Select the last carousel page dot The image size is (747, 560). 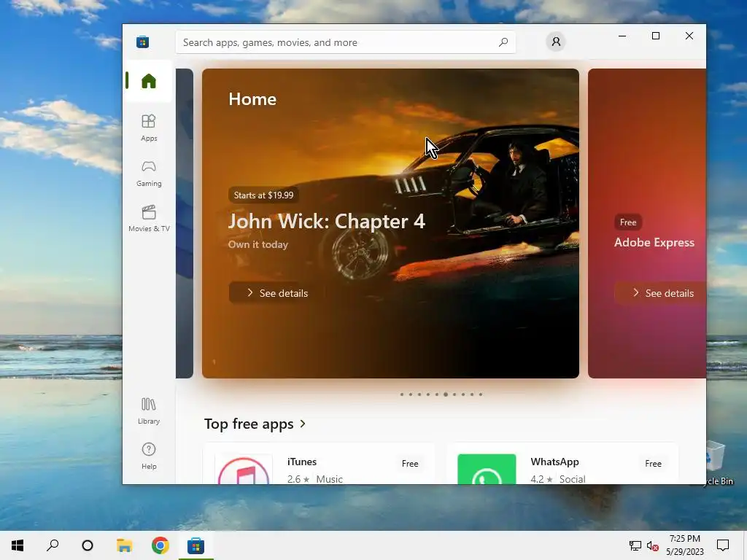click(x=481, y=394)
